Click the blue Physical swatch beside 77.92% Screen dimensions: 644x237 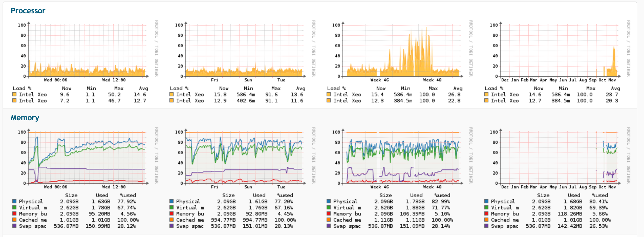pos(14,201)
